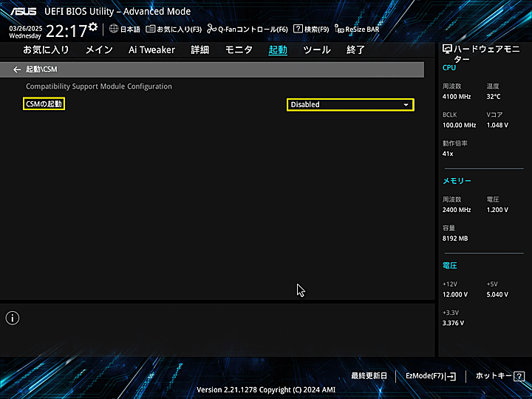Click the CPU temperature 32°C value

pyautogui.click(x=494, y=97)
